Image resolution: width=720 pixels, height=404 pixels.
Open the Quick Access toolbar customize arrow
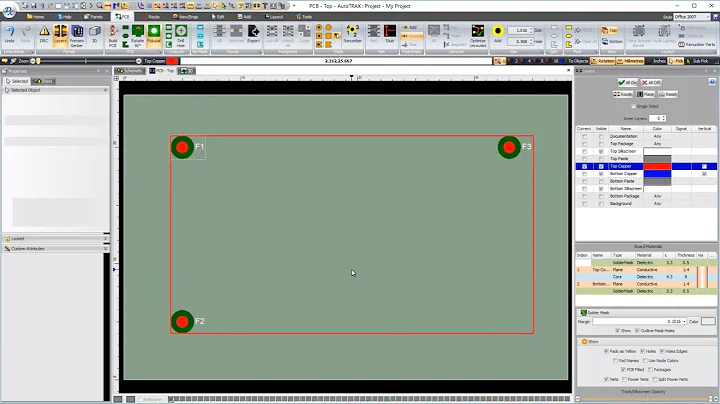(294, 6)
